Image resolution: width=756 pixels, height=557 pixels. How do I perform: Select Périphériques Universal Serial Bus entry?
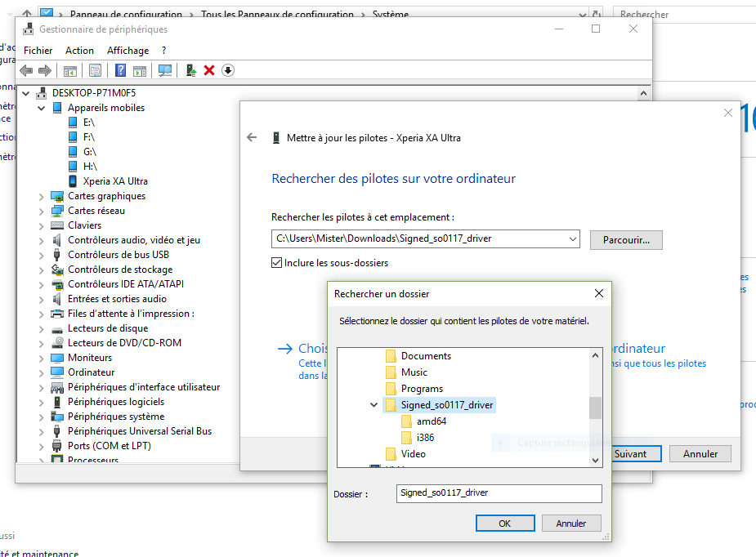click(140, 432)
